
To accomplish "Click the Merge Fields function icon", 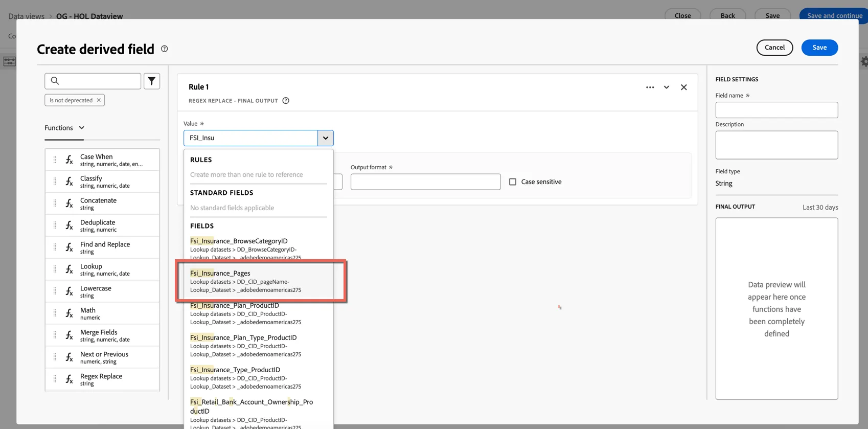I will [x=69, y=336].
